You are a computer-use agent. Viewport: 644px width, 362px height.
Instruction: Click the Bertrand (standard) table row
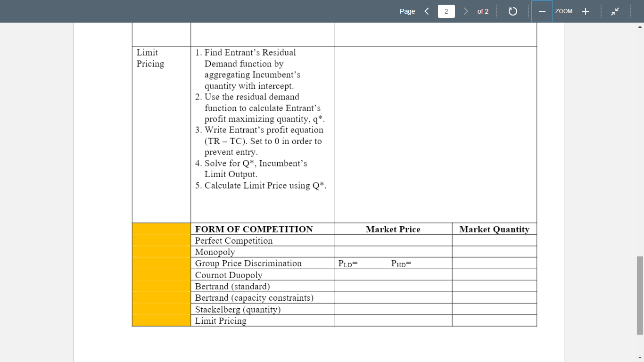[x=232, y=286]
